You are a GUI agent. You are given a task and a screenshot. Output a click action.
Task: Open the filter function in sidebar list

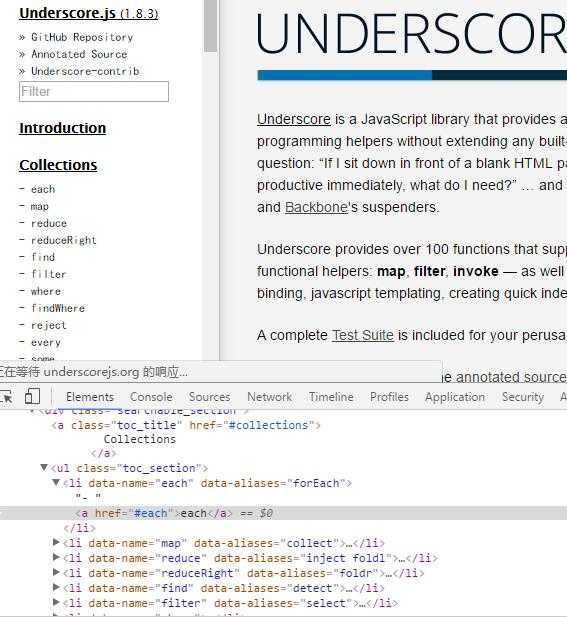click(49, 274)
